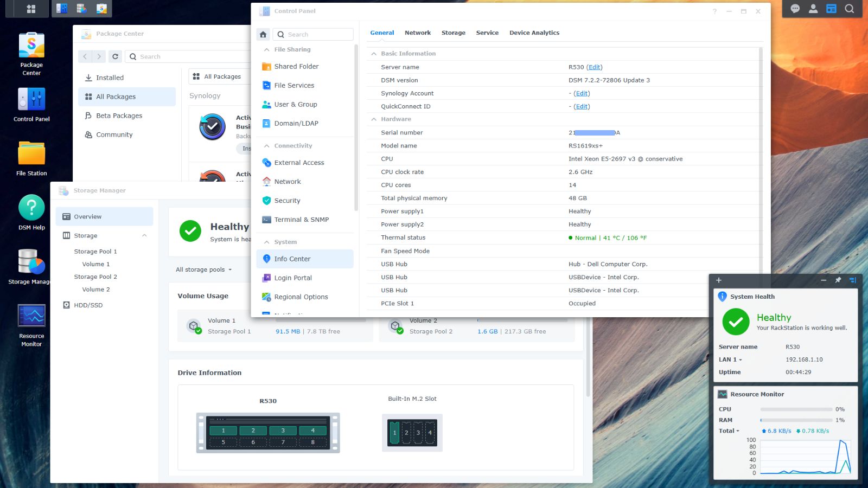868x488 pixels.
Task: Add a widget with the plus icon
Action: point(719,280)
